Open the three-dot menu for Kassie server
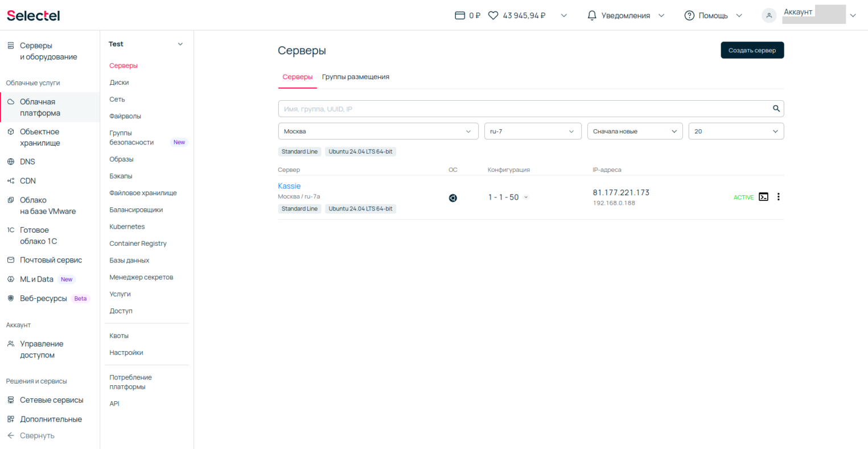 point(778,197)
